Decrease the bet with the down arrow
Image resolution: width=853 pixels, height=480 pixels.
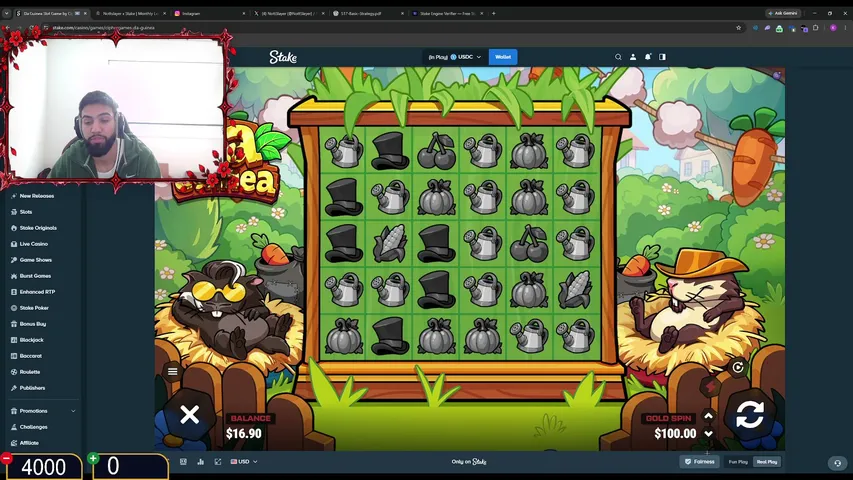pos(708,434)
